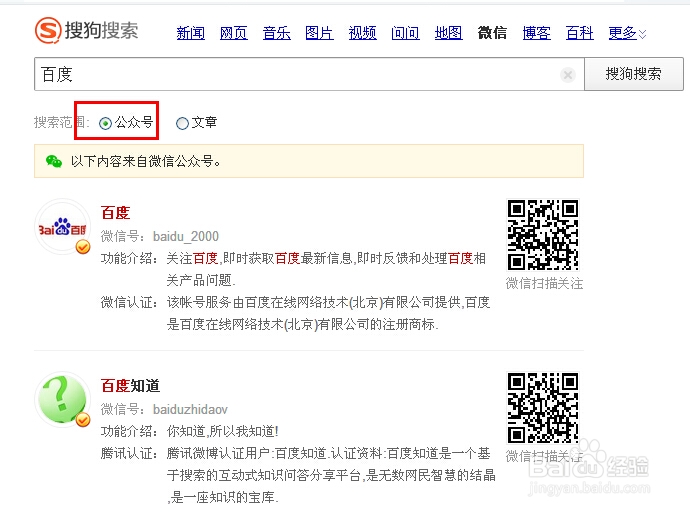Viewport: 690px width, 512px height.
Task: Click the 微信认证 label of 百度 result
Action: [129, 302]
